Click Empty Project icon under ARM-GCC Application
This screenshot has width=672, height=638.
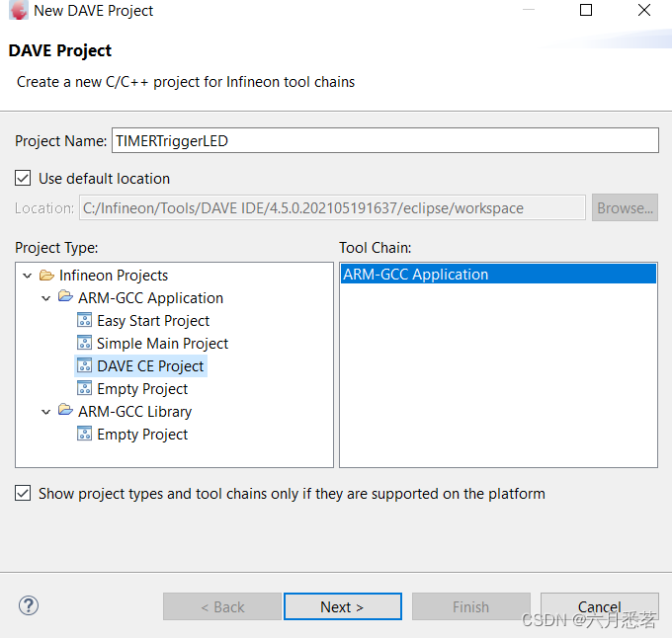click(84, 388)
